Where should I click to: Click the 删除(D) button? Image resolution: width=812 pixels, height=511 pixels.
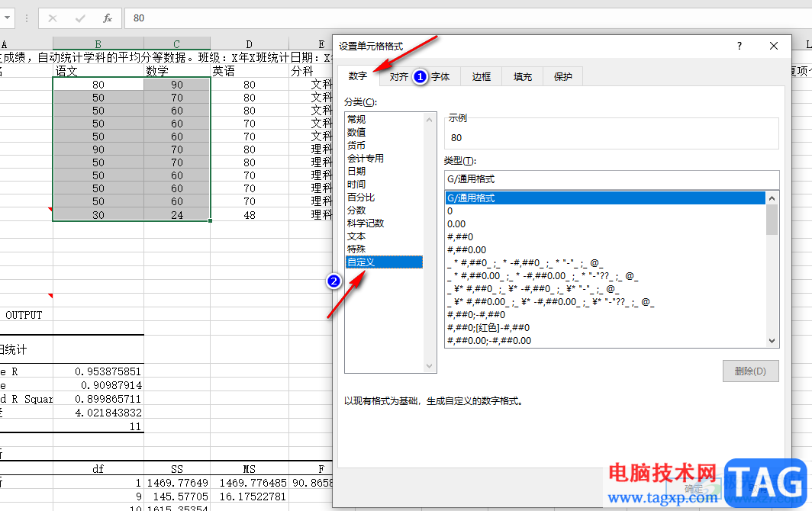click(750, 371)
